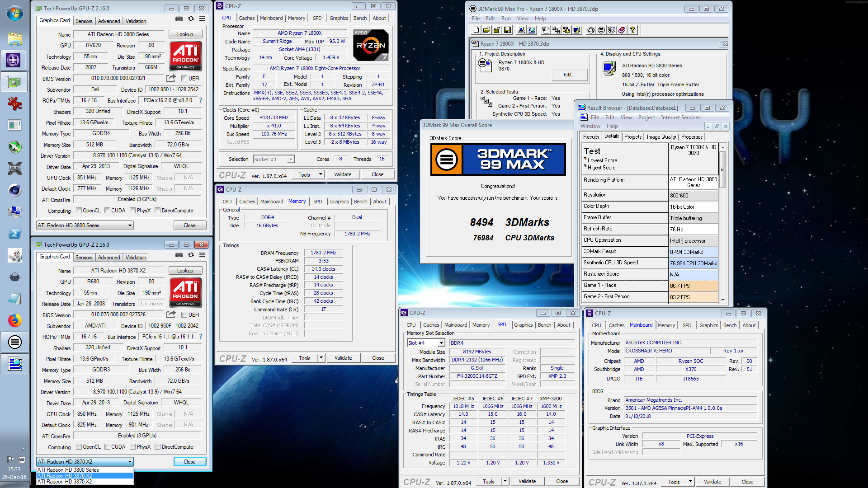This screenshot has width=868, height=488.
Task: Open File Explorer icon on the taskbar
Action: (x=14, y=38)
